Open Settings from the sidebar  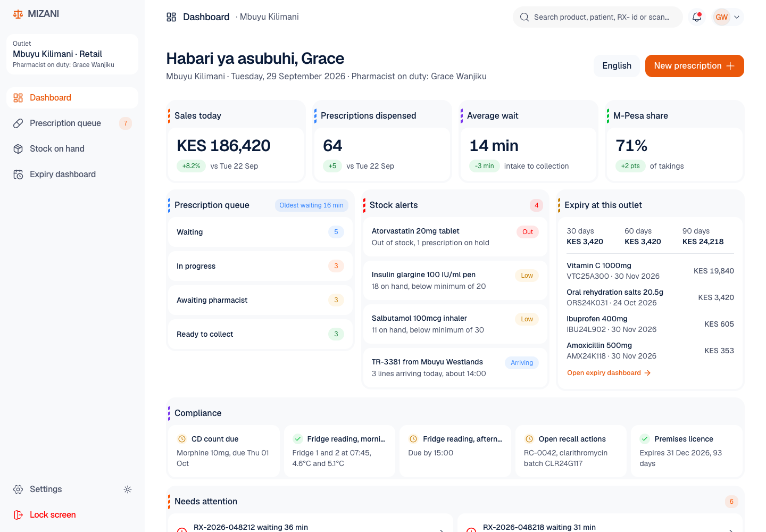click(x=62, y=489)
